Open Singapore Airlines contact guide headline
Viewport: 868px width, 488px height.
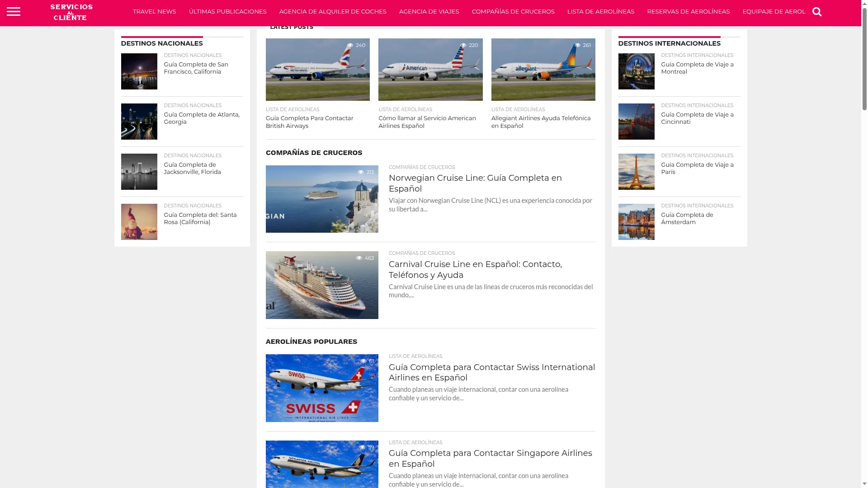[491, 459]
